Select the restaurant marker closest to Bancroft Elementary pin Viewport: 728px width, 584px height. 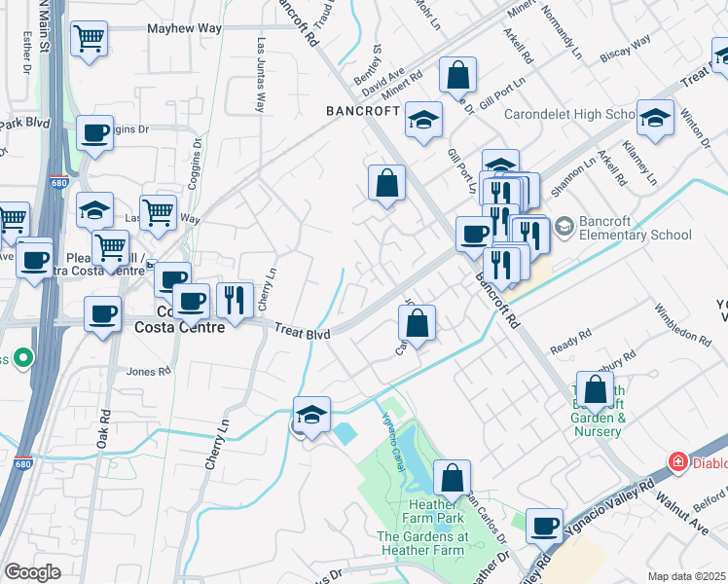point(531,237)
